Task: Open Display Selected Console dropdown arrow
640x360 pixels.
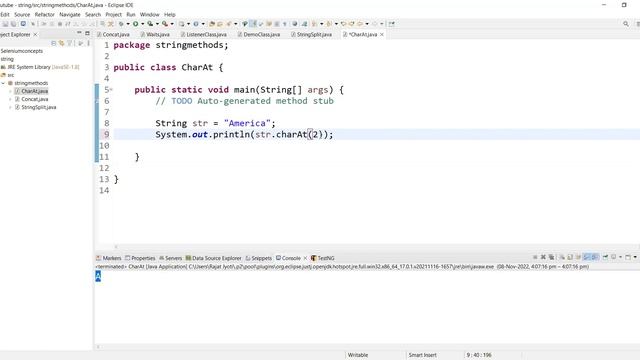Action: point(620,257)
